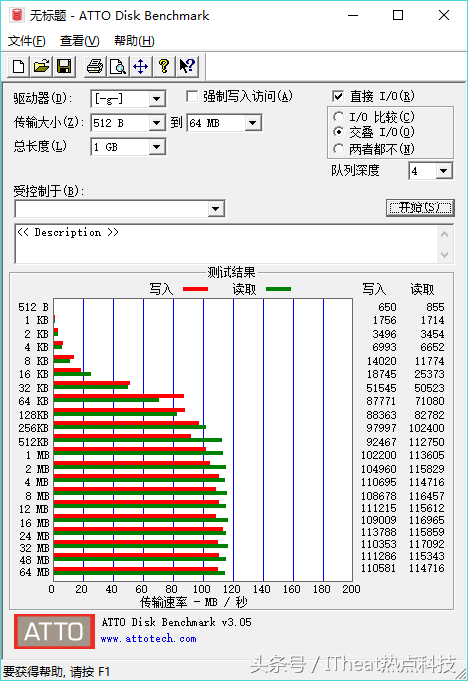Click the ATTO Disk Benchmark v3.05 text
This screenshot has width=468, height=681.
pos(176,622)
